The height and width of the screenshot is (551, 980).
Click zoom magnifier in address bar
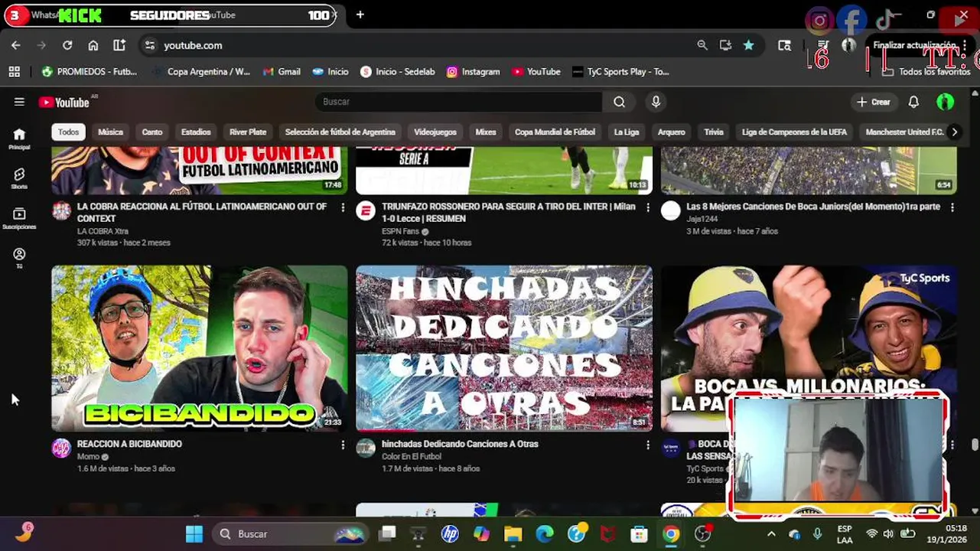(x=702, y=45)
